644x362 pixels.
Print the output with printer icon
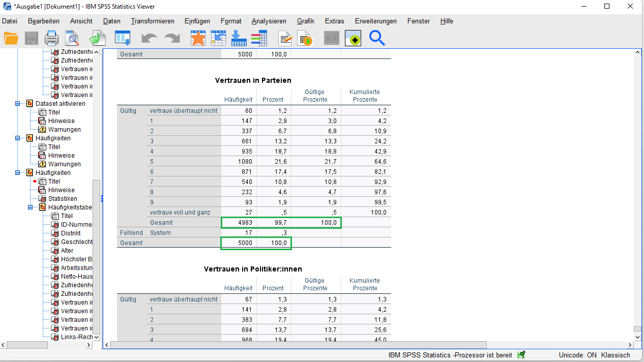coord(52,38)
